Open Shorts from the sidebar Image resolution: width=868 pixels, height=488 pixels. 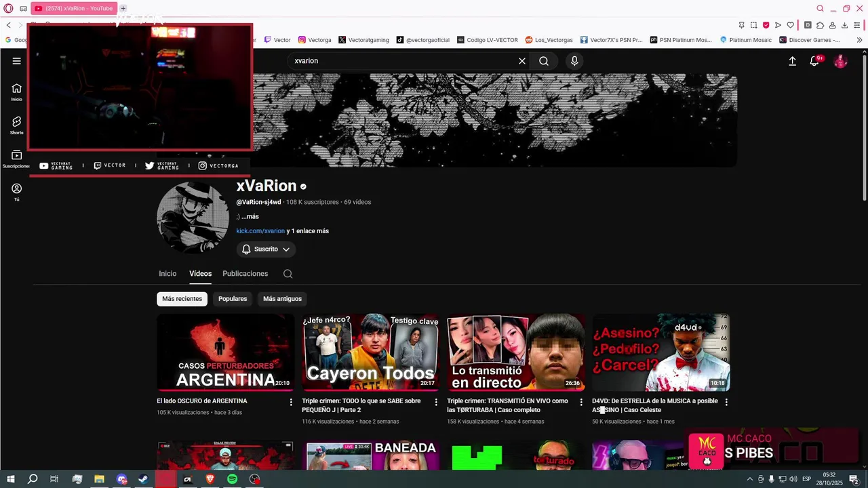pos(16,125)
